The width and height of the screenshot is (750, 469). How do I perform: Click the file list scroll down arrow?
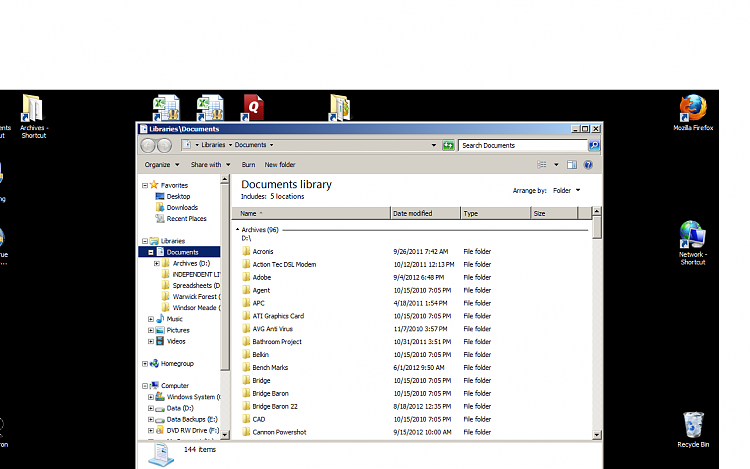[596, 435]
